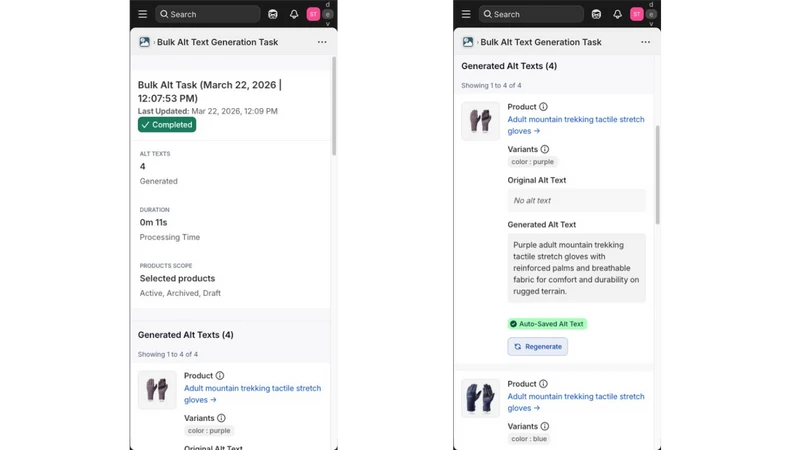Click Auto-Saved Alt Text badge

tap(547, 323)
